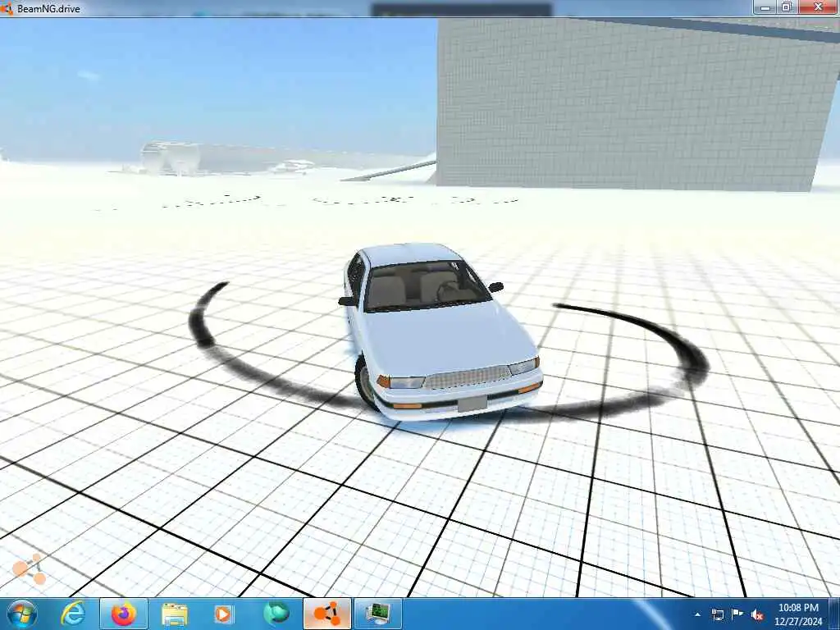
Task: Open the Windows Start menu orb
Action: click(x=21, y=614)
